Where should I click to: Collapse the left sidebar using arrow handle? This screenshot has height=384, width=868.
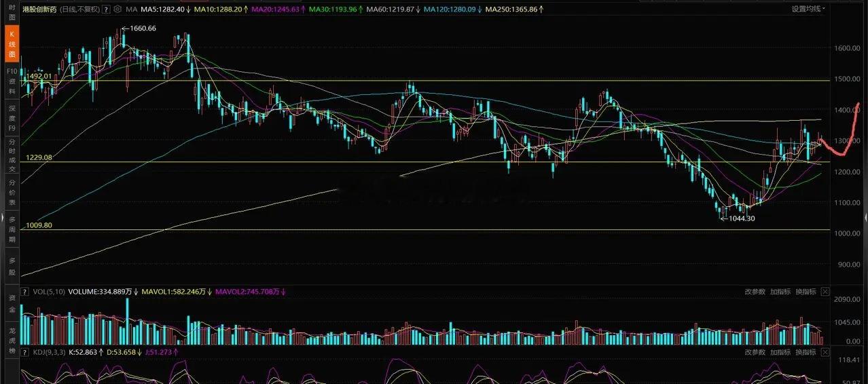click(3, 218)
